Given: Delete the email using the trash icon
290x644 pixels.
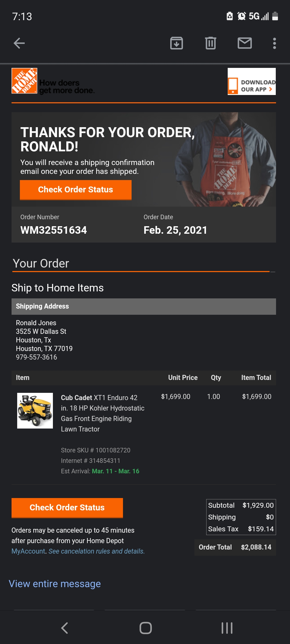Looking at the screenshot, I should [x=211, y=43].
